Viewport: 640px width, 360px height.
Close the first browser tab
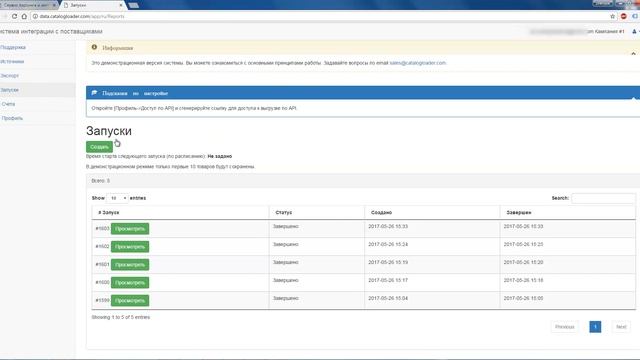click(54, 5)
